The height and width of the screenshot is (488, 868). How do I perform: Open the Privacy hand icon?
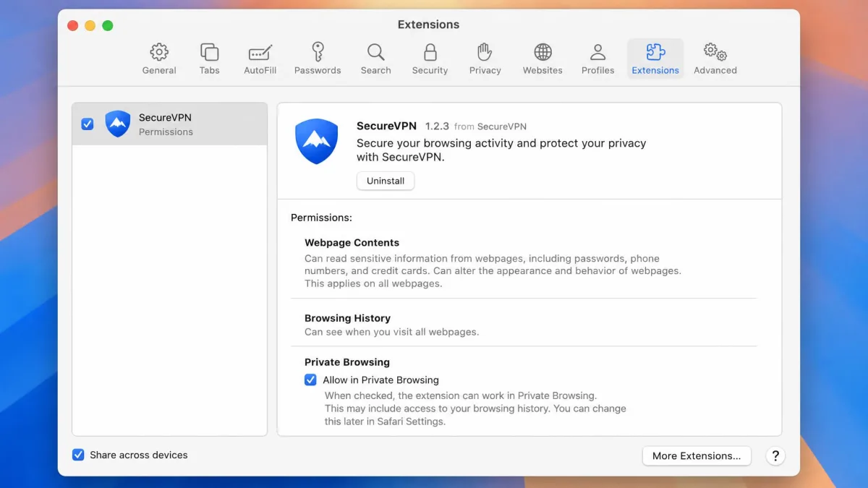[x=485, y=52]
